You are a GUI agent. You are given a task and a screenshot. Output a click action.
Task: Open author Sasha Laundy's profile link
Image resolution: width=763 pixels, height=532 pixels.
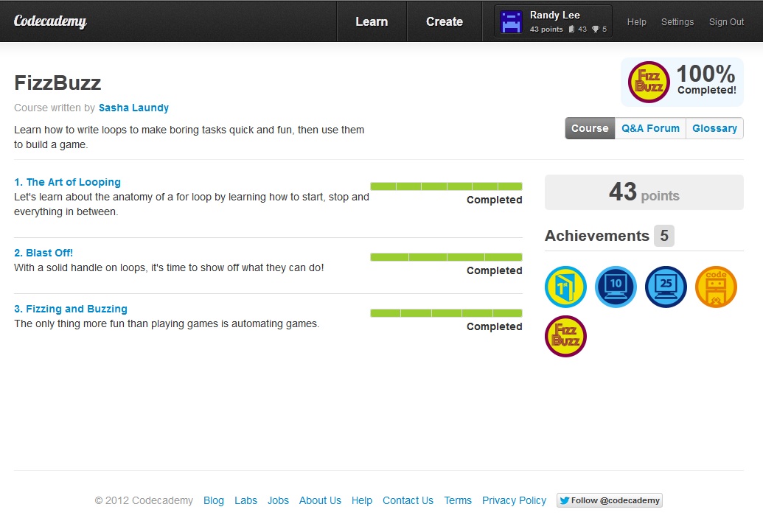pos(133,108)
